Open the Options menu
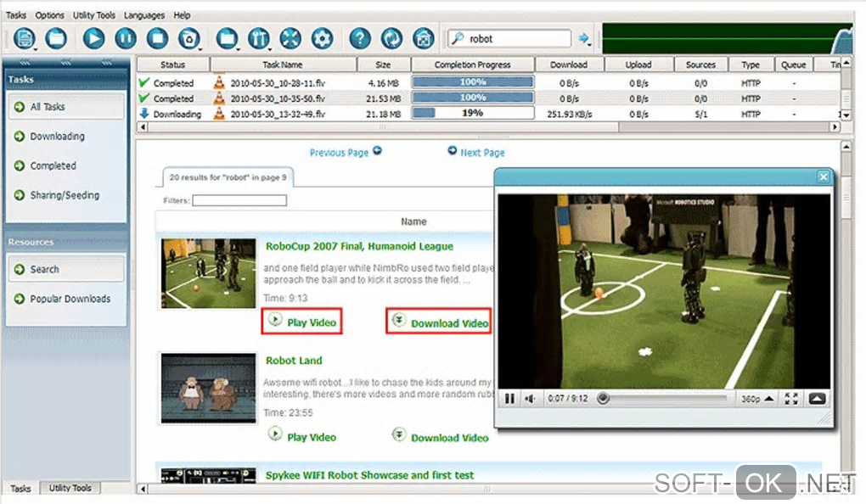This screenshot has width=866, height=504. point(49,15)
